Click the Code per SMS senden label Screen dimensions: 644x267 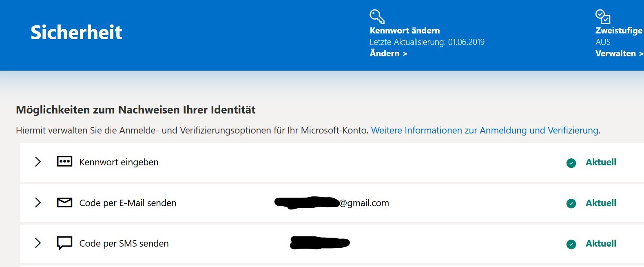(x=124, y=243)
